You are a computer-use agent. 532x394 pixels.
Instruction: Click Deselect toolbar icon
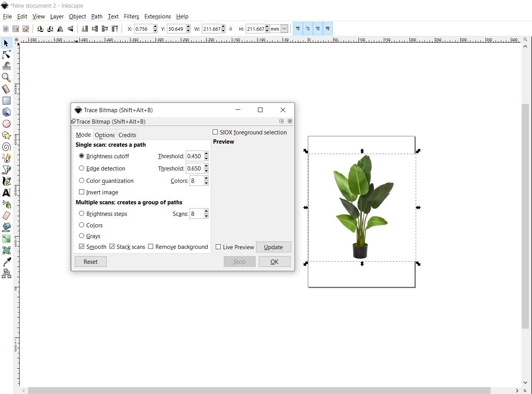pyautogui.click(x=26, y=29)
